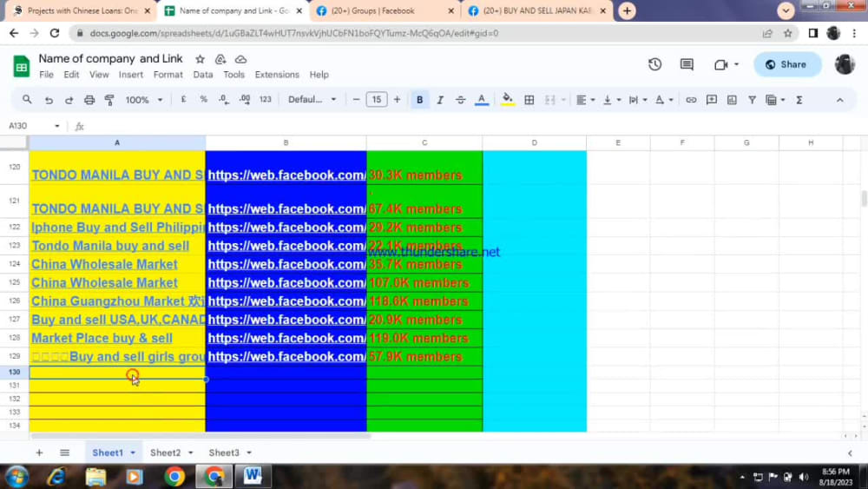Toggle bold formatting
Image resolution: width=868 pixels, height=489 pixels.
click(x=419, y=100)
